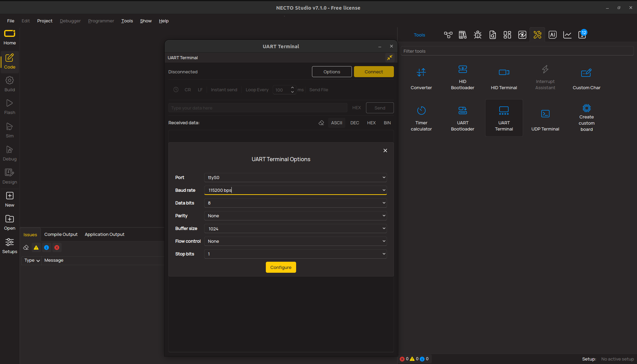Screen dimensions: 637x364
Task: Click the Options button
Action: [332, 72]
